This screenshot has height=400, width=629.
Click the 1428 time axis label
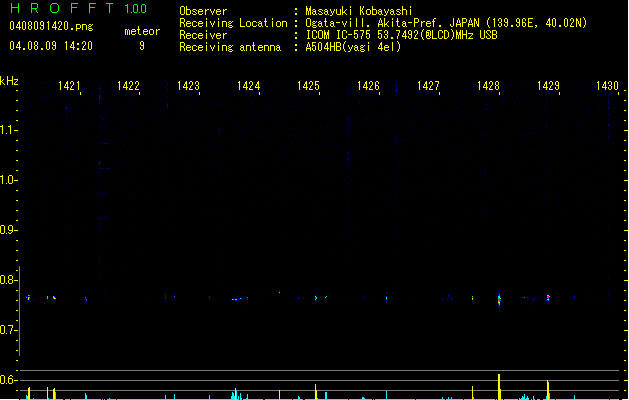point(488,86)
